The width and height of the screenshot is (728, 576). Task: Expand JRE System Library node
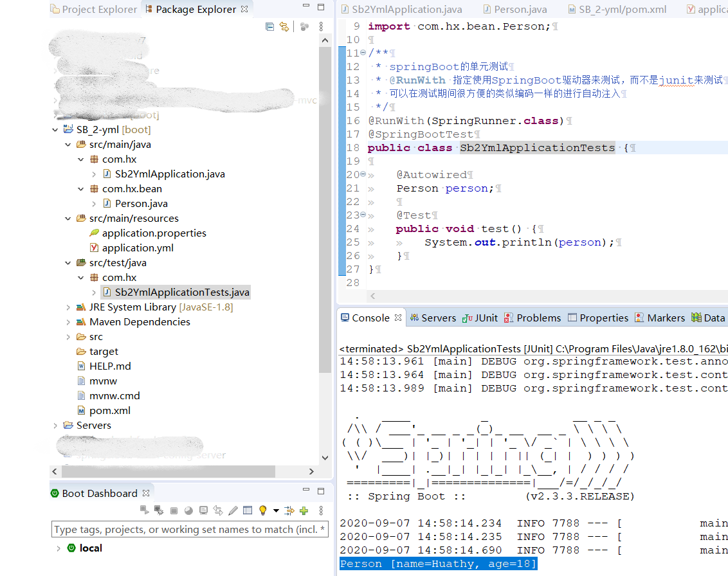click(68, 307)
